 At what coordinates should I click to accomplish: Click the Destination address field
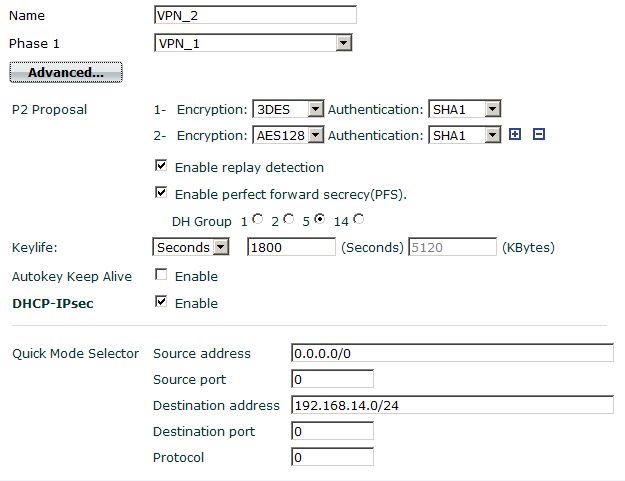452,405
